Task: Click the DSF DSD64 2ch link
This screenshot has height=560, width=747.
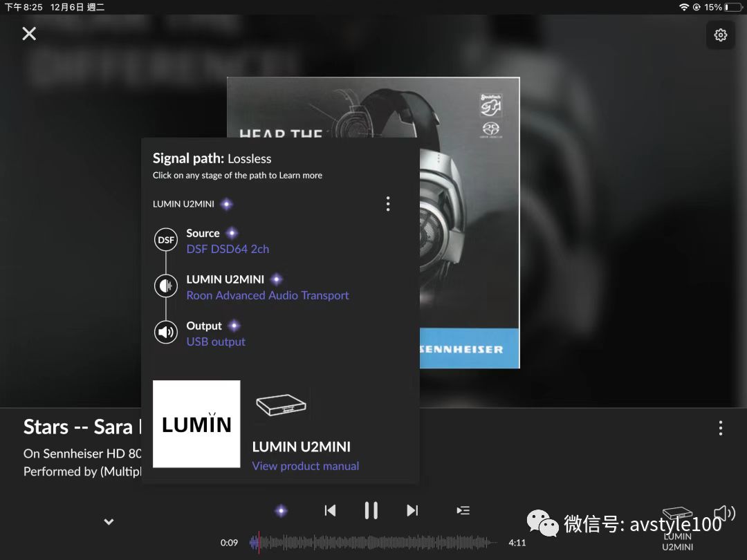Action: [x=228, y=249]
